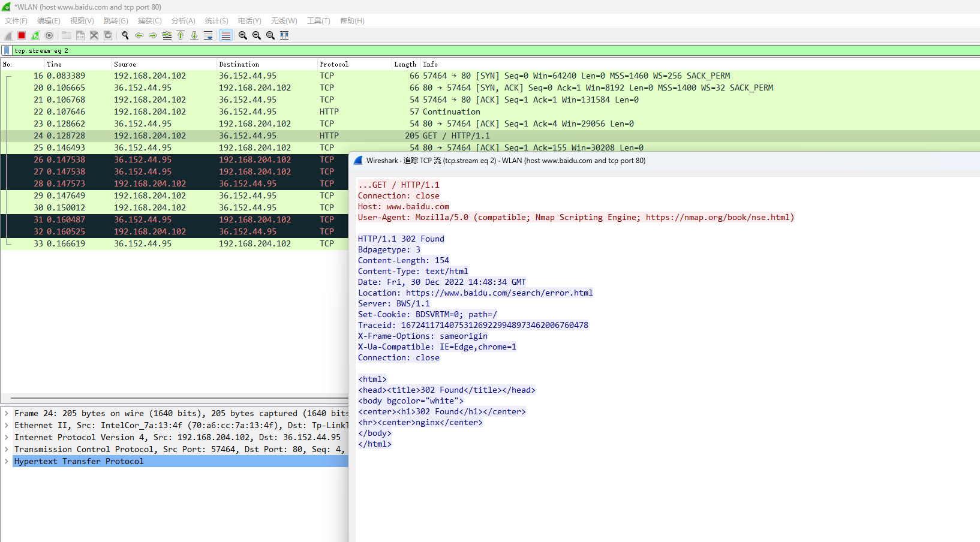This screenshot has width=980, height=542.
Task: Restart the current capture
Action: [35, 35]
